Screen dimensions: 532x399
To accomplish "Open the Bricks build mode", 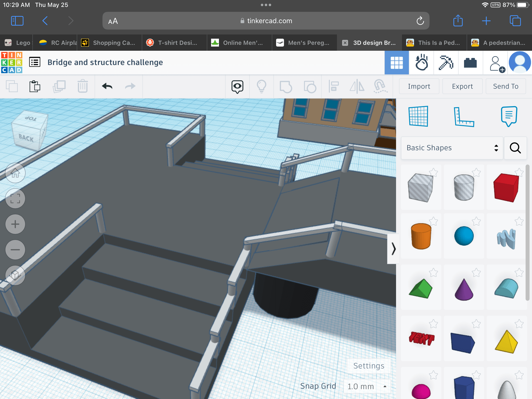I will click(470, 63).
